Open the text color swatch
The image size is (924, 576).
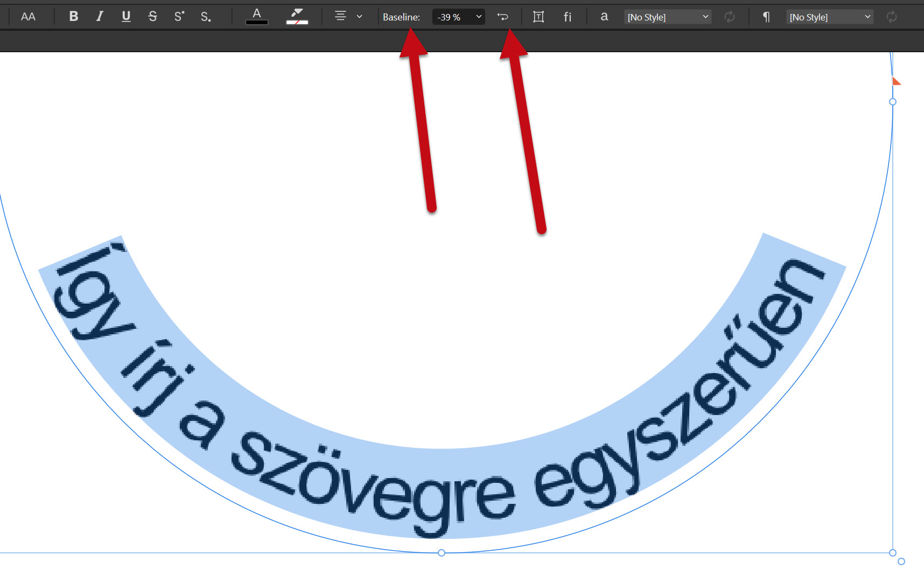[x=257, y=16]
